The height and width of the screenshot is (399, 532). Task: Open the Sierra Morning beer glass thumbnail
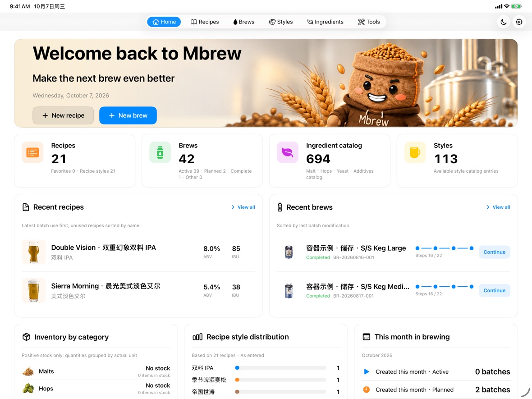click(x=34, y=290)
